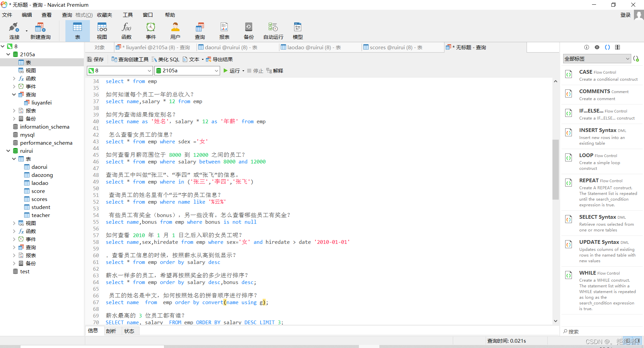
Task: Click the layout grid icon in right panel
Action: point(618,47)
